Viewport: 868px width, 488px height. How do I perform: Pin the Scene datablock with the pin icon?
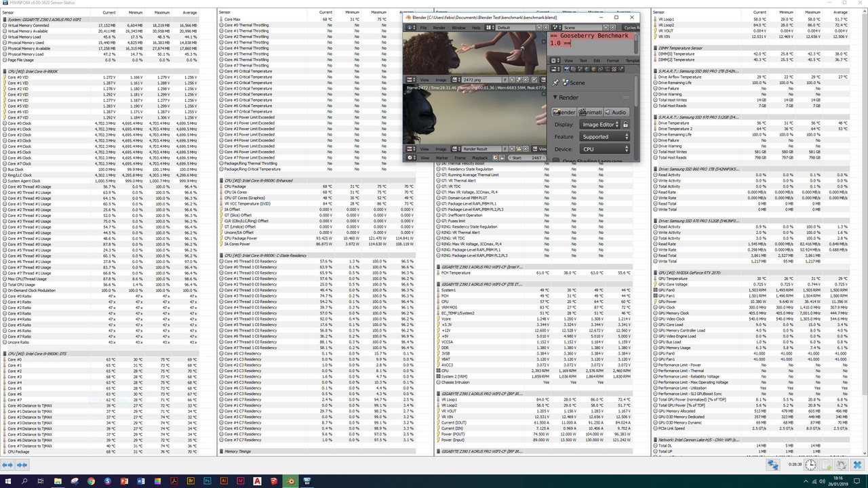coord(556,82)
